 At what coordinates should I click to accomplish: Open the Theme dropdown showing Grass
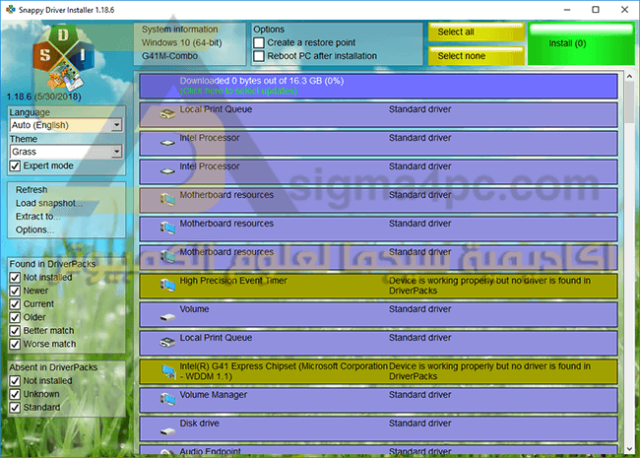pyautogui.click(x=66, y=152)
